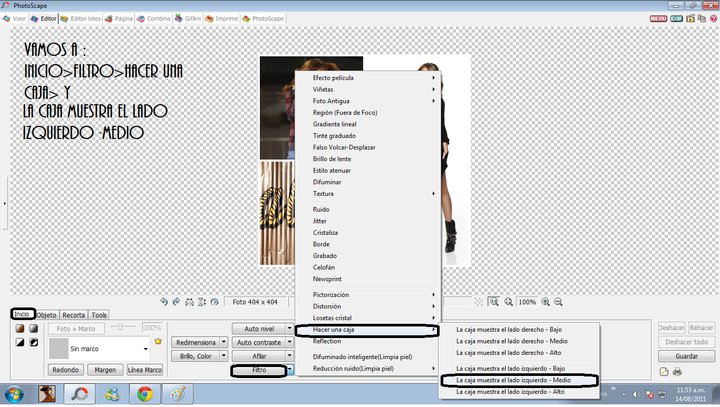Click the frame 100% percentage field
The width and height of the screenshot is (720, 407).
[152, 328]
